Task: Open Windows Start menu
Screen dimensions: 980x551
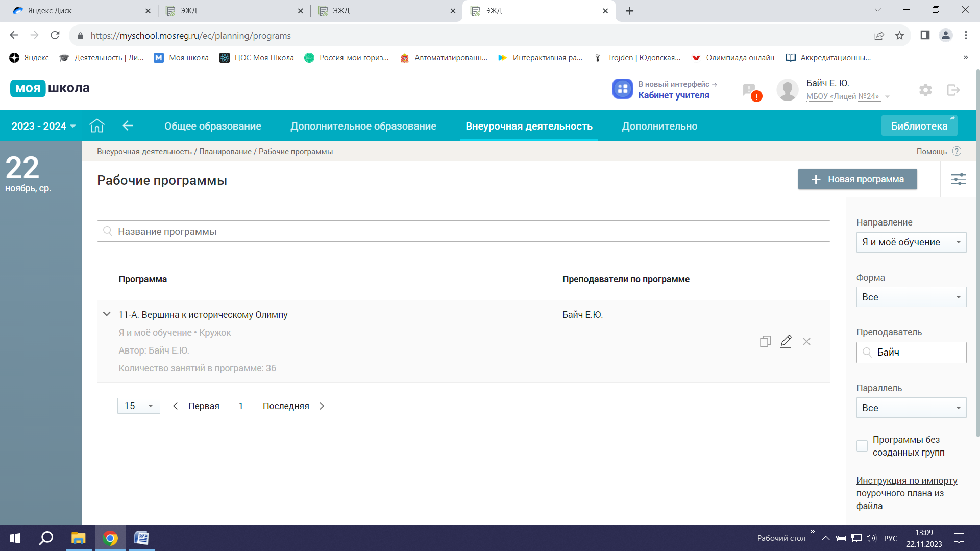Action: click(x=15, y=538)
